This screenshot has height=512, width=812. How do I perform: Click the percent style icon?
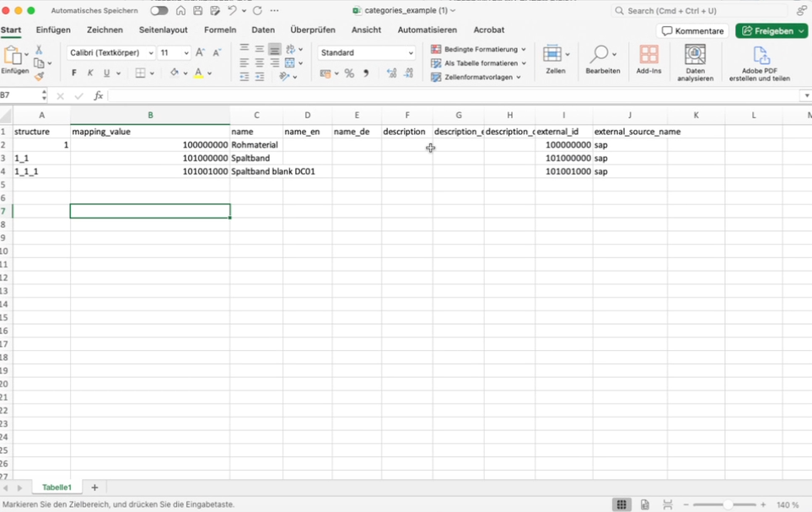point(350,73)
